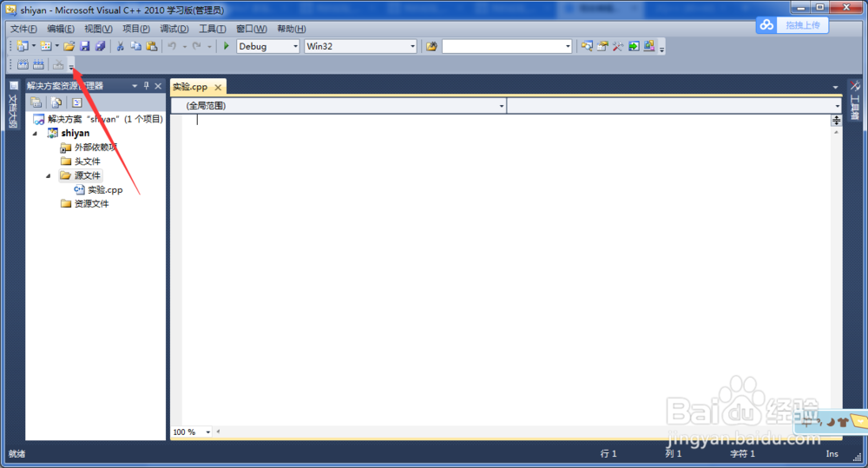Open the active documents list dropdown arrow

click(835, 87)
